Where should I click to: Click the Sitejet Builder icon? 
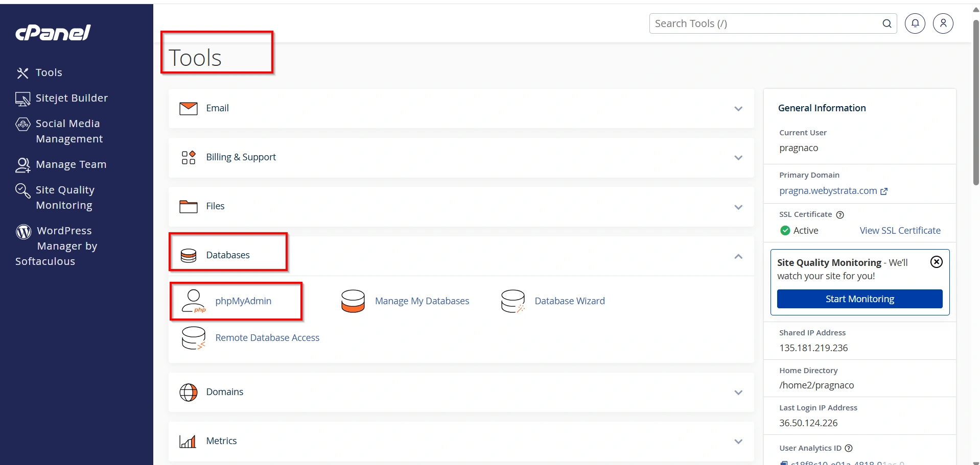pos(22,99)
